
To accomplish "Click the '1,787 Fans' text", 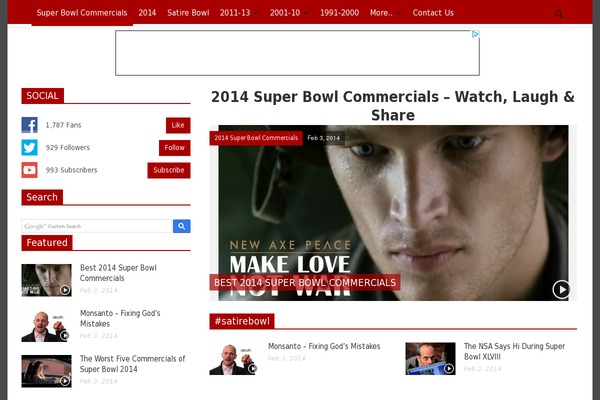I will tap(64, 125).
